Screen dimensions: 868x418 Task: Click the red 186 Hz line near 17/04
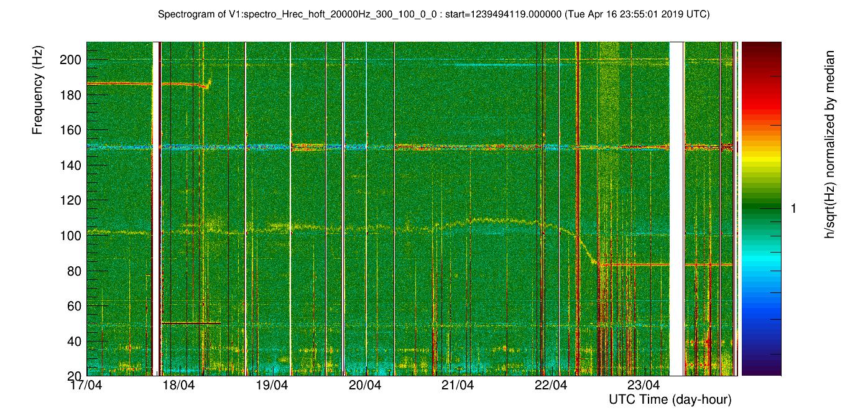(118, 83)
